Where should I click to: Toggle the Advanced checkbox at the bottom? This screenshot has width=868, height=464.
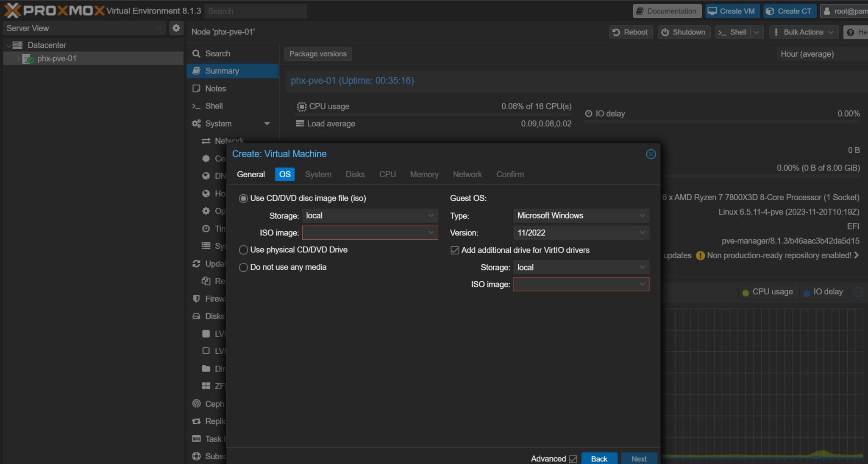click(573, 458)
